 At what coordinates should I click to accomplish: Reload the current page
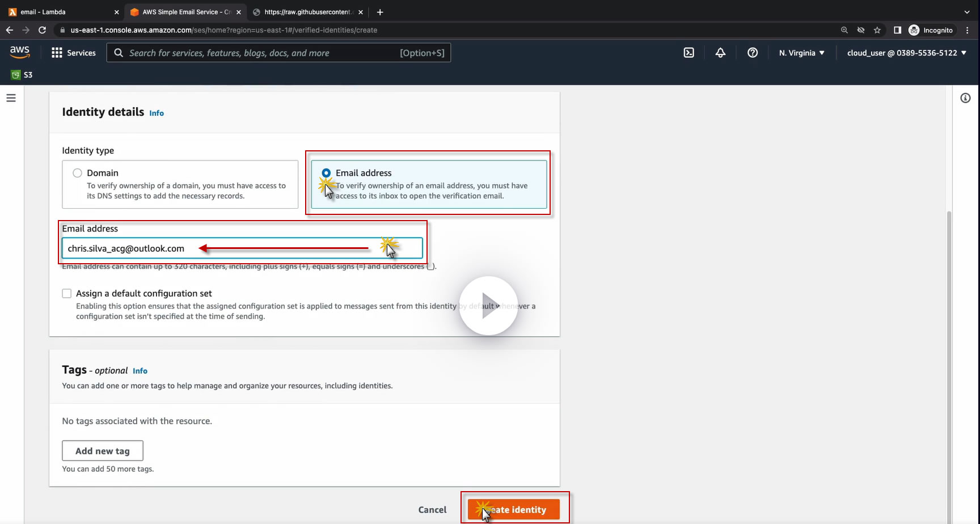tap(42, 30)
